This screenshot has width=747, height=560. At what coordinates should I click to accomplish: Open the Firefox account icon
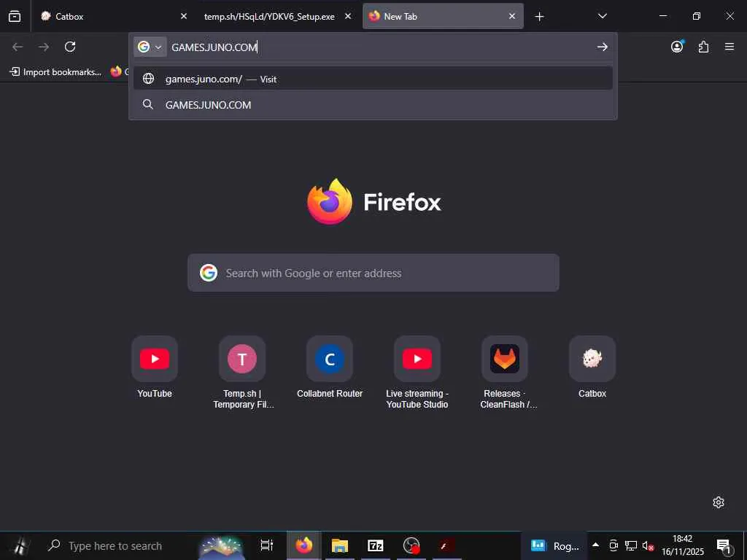677,46
